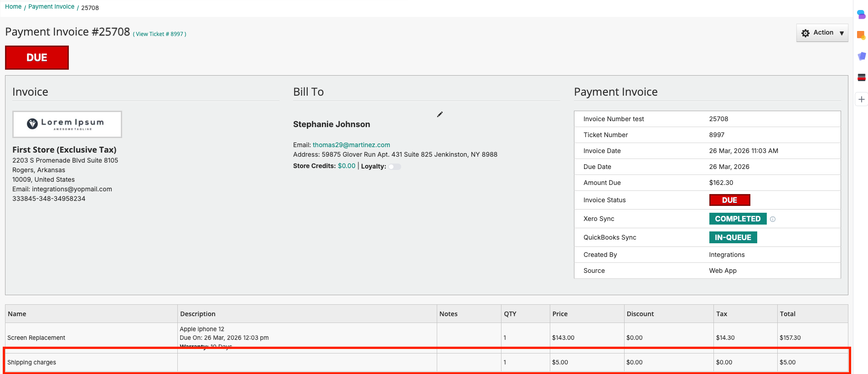Click the Store Credits $0.00 amount
The height and width of the screenshot is (374, 868).
click(346, 166)
